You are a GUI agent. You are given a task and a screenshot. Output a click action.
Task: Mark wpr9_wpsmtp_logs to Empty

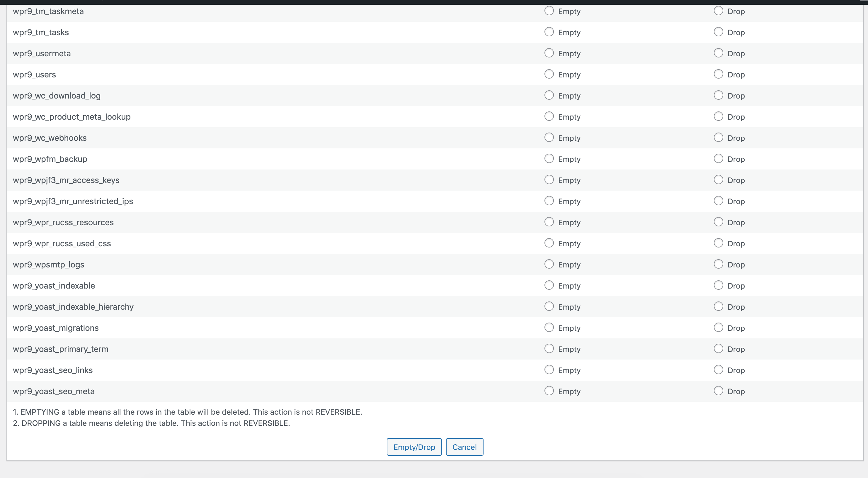click(x=549, y=264)
